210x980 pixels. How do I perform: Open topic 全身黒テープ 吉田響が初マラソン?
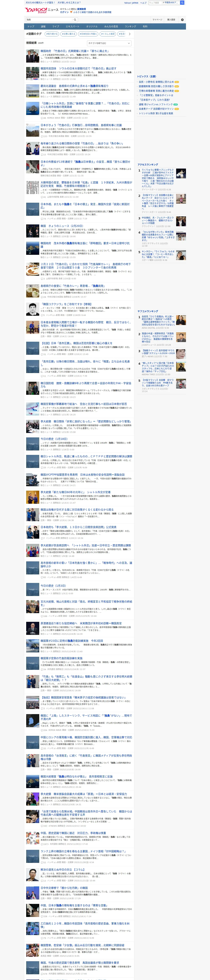[156, 109]
